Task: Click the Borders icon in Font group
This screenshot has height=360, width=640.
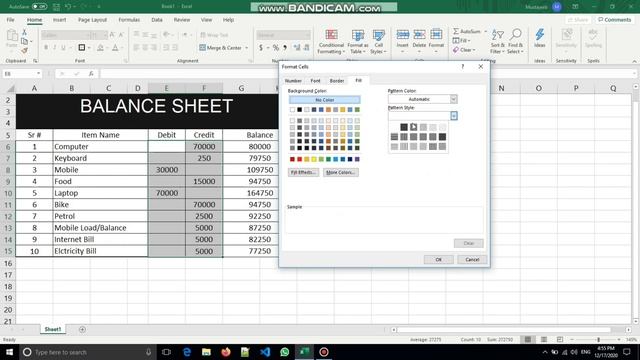Action: coord(82,48)
